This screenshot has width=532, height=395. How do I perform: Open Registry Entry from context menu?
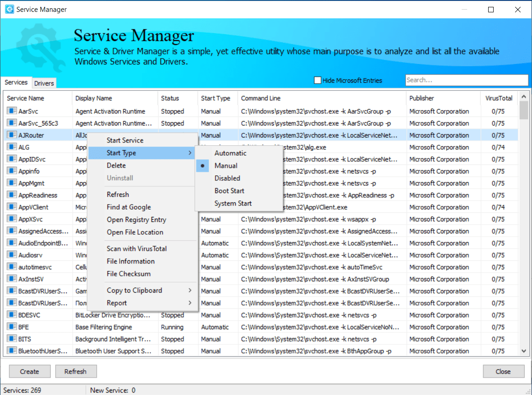pos(142,220)
